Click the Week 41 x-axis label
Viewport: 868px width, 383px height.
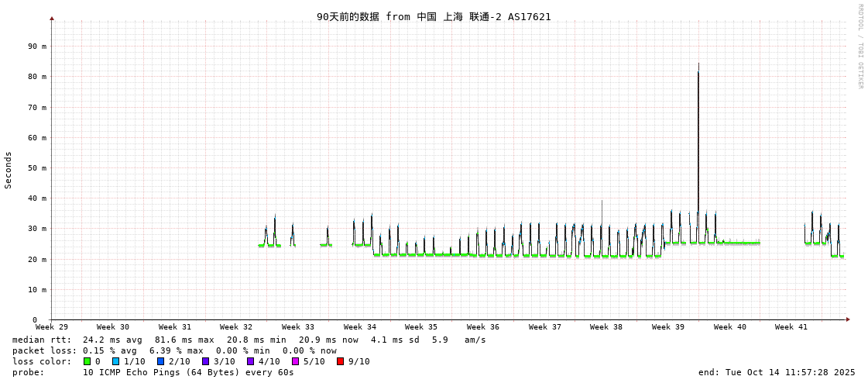791,327
